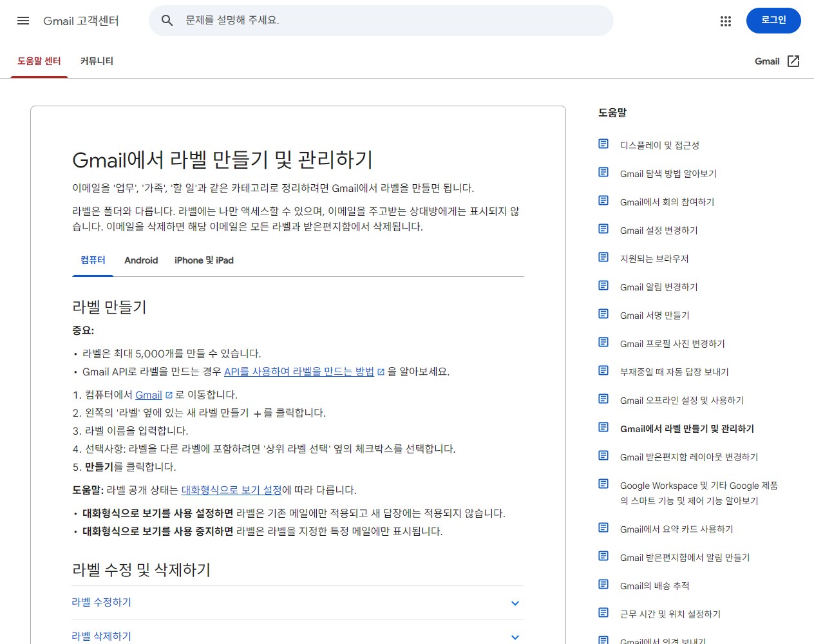Image resolution: width=814 pixels, height=644 pixels.
Task: Click external link icon after API 라벨 link
Action: pos(381,372)
